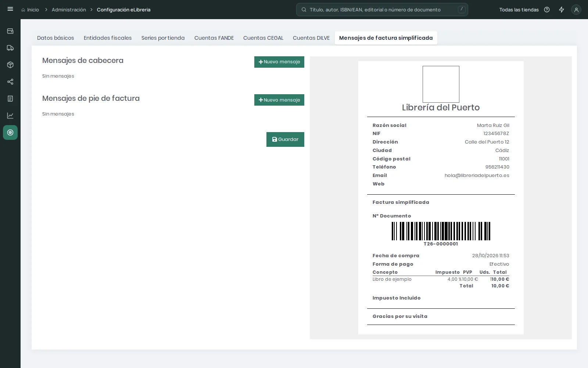Click the Mensajes de pie de factura heading
Screen dimensions: 588x368
[x=91, y=98]
